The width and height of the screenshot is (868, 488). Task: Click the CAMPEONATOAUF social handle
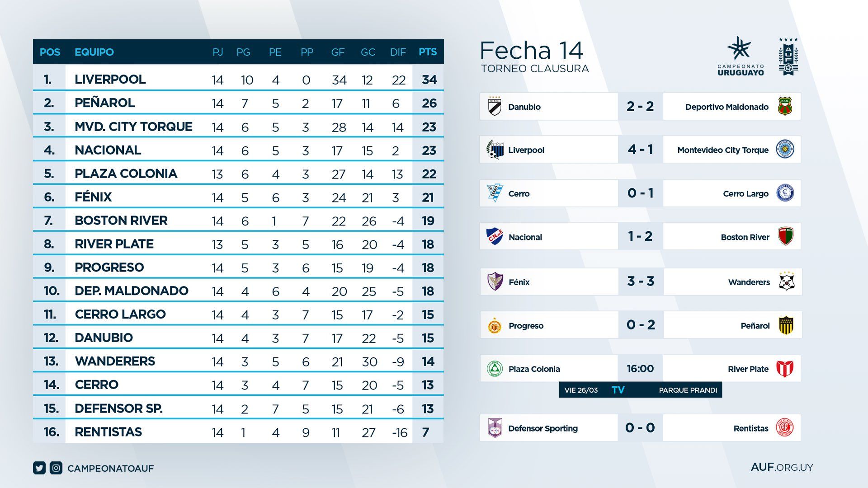tap(110, 469)
